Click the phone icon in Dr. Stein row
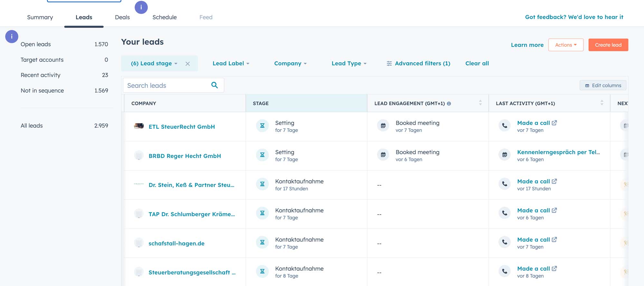644x286 pixels. pyautogui.click(x=505, y=184)
